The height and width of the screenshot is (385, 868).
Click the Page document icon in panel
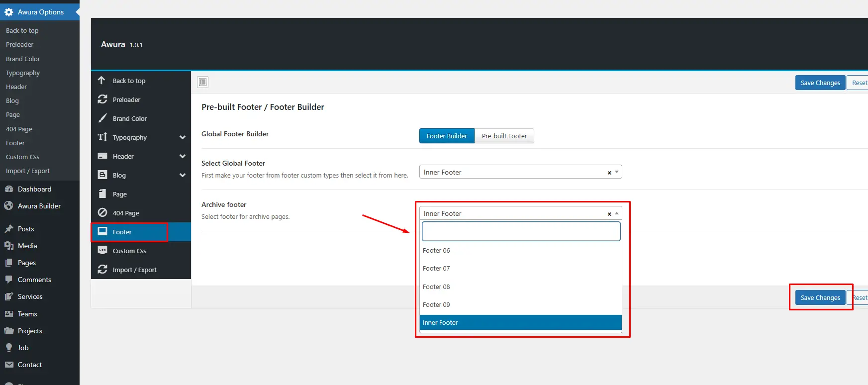(102, 194)
